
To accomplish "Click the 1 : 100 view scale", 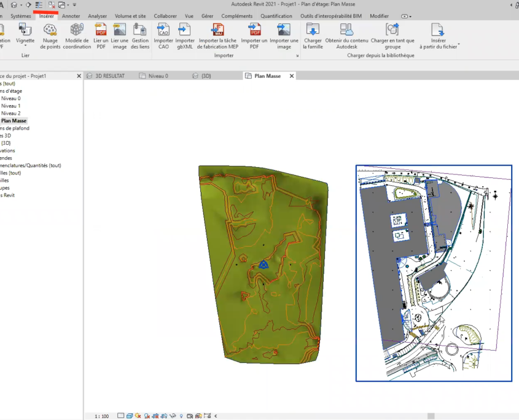I will click(101, 416).
